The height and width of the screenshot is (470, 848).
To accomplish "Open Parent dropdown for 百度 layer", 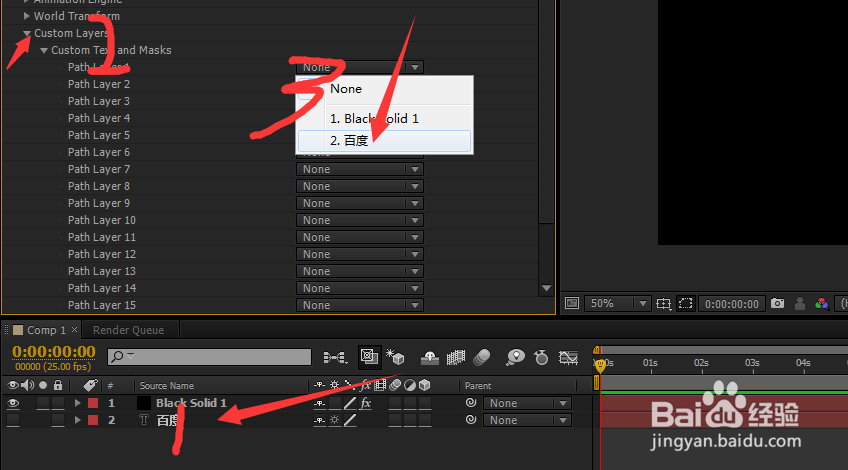I will pos(527,420).
